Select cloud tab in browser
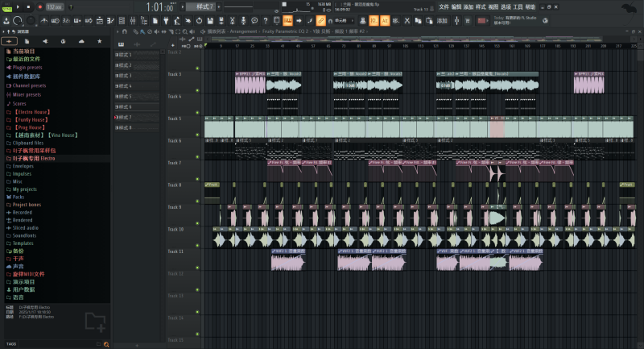 pos(80,40)
